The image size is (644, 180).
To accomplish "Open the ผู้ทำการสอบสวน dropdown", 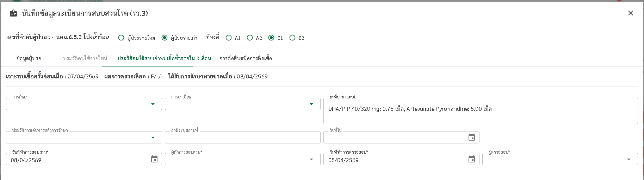I will point(311,159).
